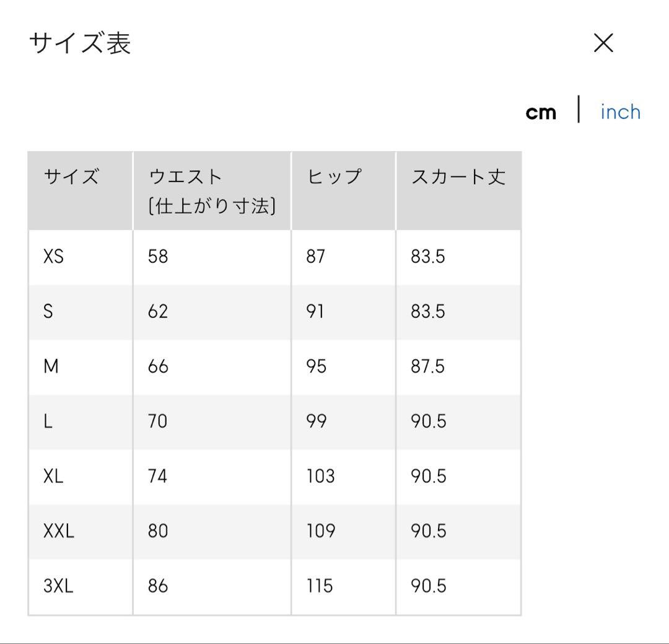Click the waist value 66 for M
The width and height of the screenshot is (669, 644).
coord(158,366)
